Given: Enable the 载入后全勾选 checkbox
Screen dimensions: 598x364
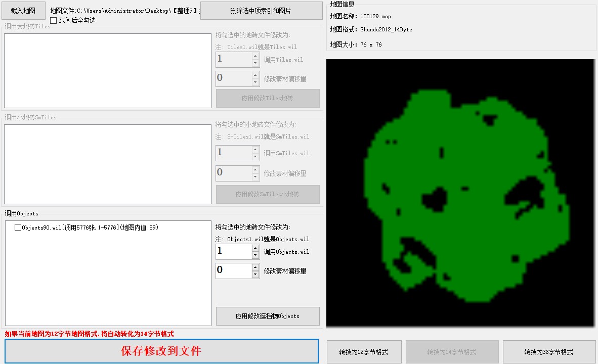Looking at the screenshot, I should pyautogui.click(x=54, y=21).
